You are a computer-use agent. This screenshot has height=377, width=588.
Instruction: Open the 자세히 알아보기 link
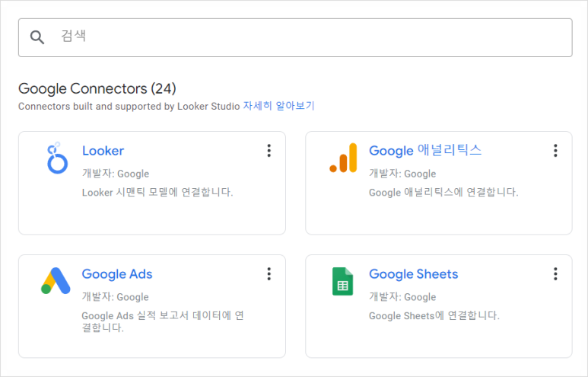click(278, 106)
